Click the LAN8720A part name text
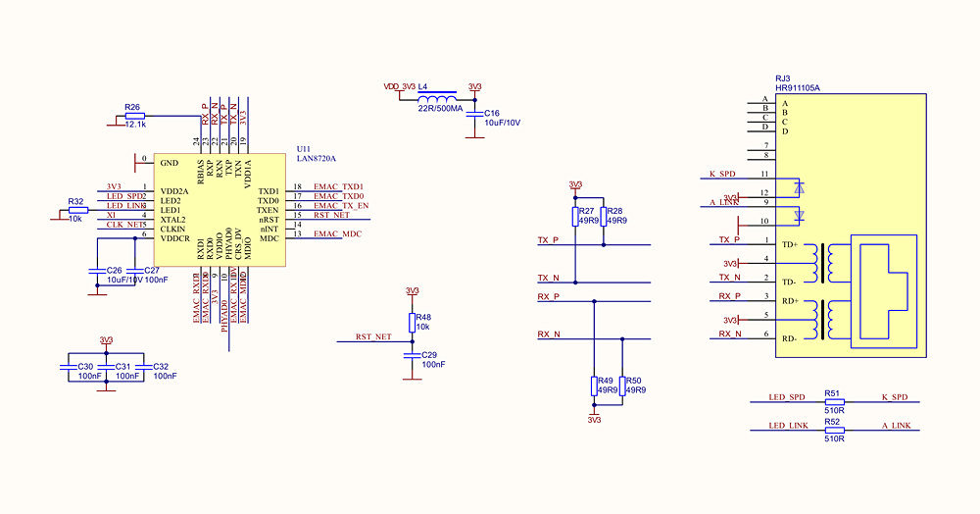This screenshot has height=514, width=980. (317, 158)
